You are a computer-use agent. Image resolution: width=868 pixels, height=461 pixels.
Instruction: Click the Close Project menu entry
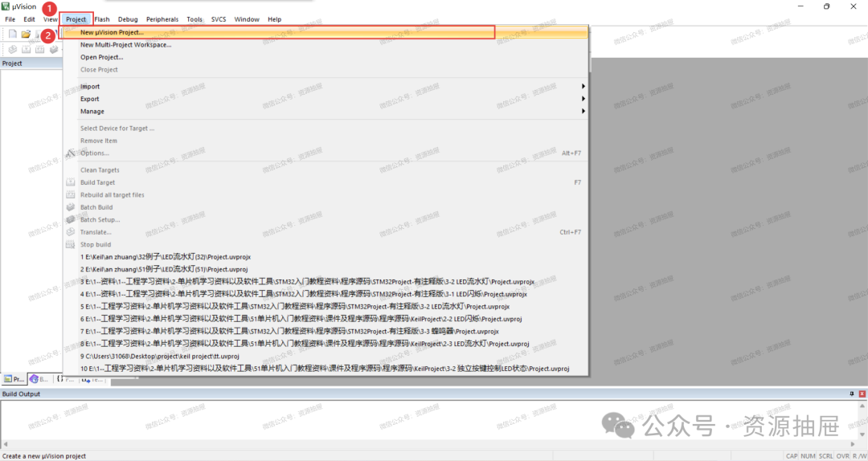coord(326,70)
